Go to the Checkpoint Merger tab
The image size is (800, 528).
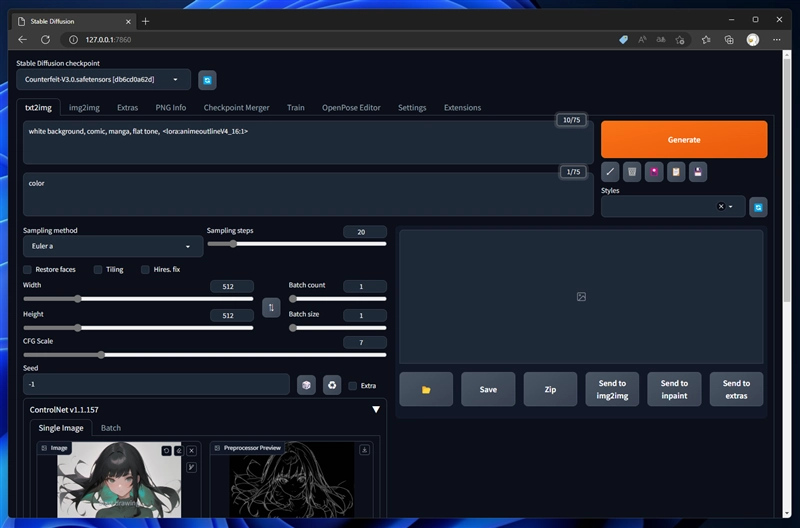[x=236, y=108]
